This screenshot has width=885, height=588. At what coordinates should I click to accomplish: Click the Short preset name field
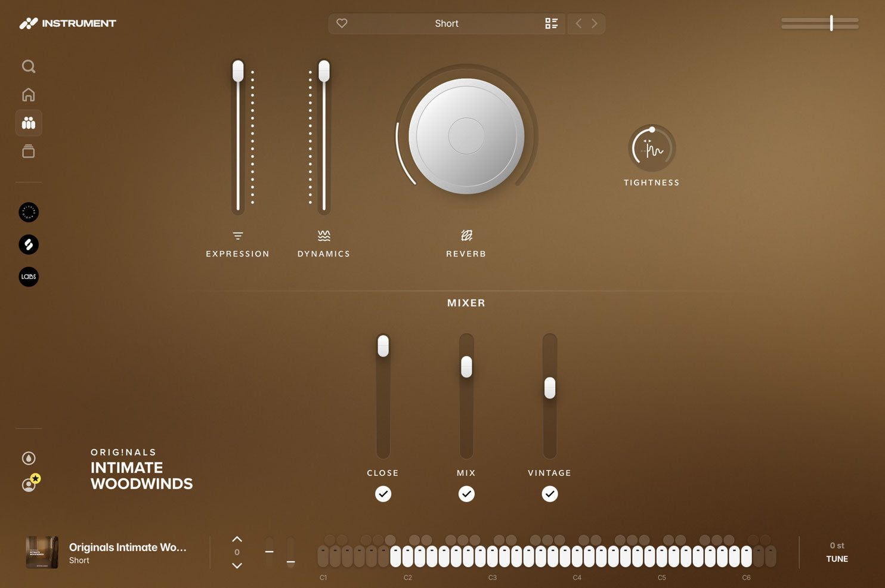pos(447,23)
